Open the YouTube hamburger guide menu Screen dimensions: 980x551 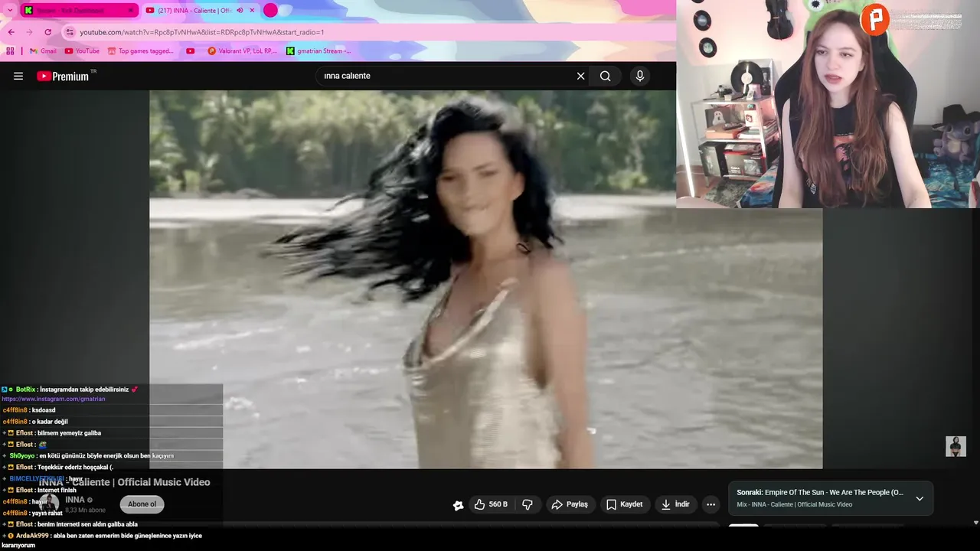point(18,76)
